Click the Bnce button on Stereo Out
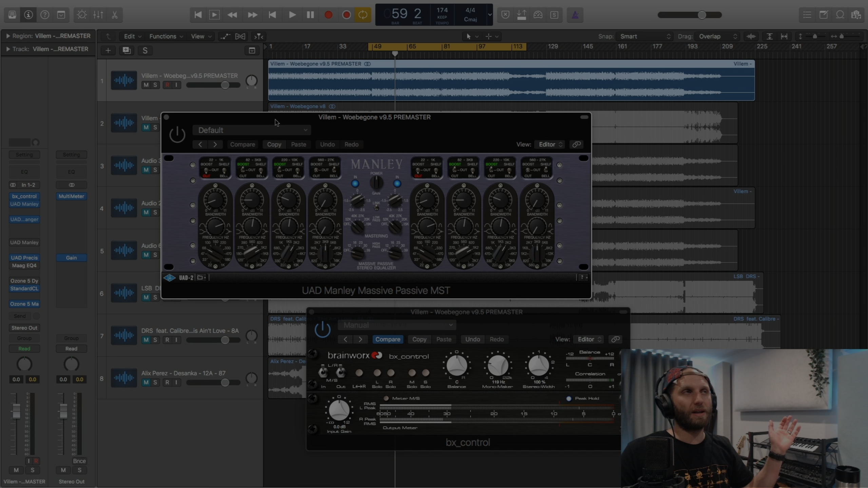 point(79,461)
